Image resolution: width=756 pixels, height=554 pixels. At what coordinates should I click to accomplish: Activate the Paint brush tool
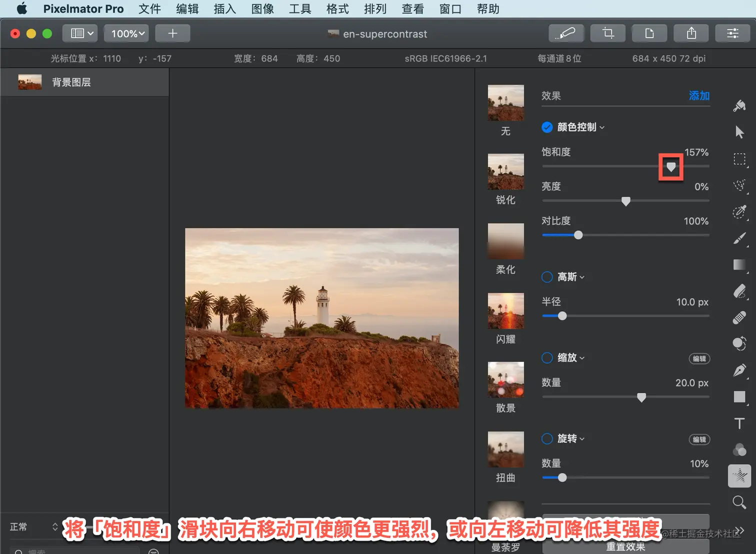click(739, 238)
